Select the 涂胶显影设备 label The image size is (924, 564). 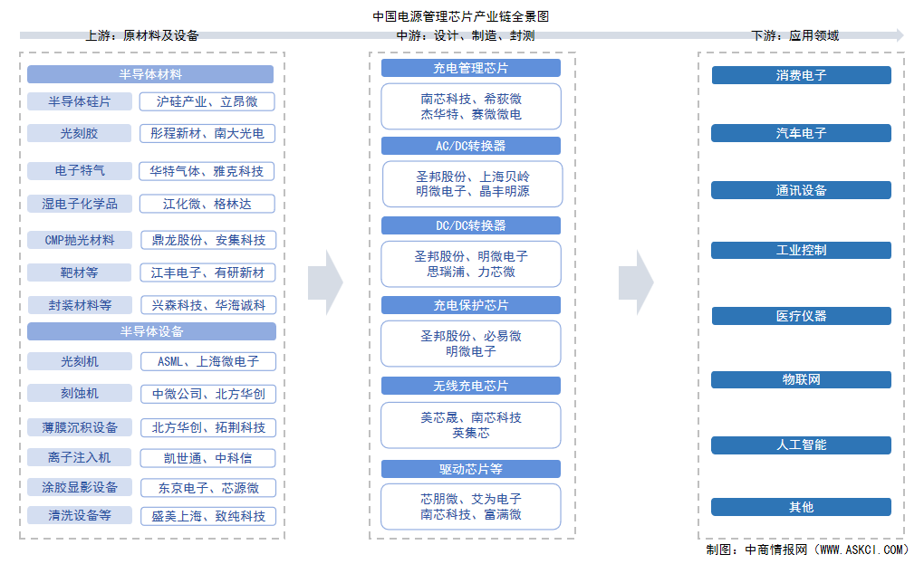(79, 487)
